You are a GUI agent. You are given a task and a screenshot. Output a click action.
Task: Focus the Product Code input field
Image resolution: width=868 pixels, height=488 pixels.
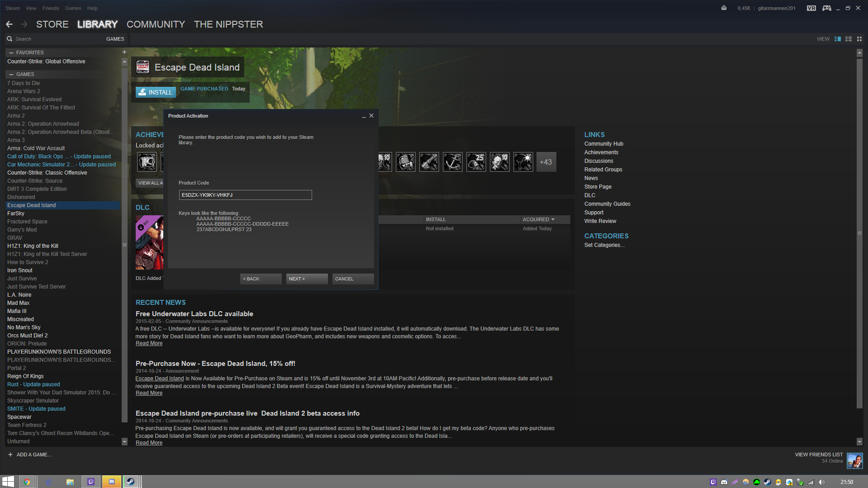coord(245,195)
